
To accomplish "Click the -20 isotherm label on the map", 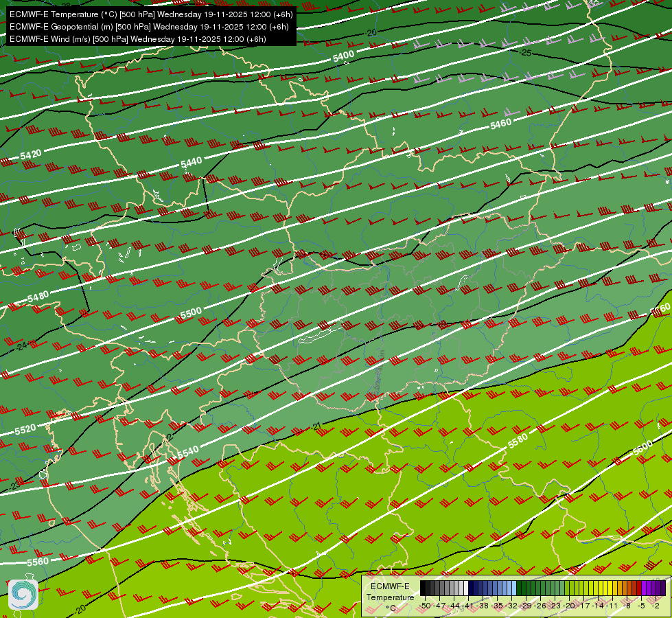I will pos(80,608).
